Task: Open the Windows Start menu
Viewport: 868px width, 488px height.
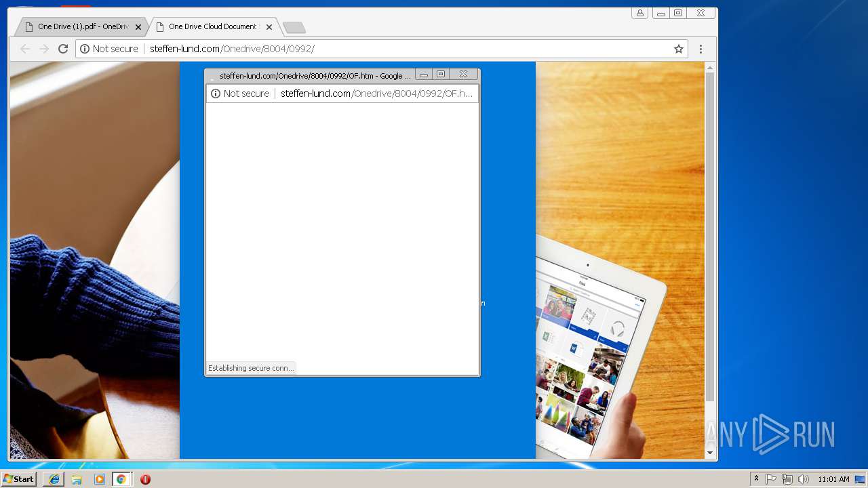Action: pos(19,479)
